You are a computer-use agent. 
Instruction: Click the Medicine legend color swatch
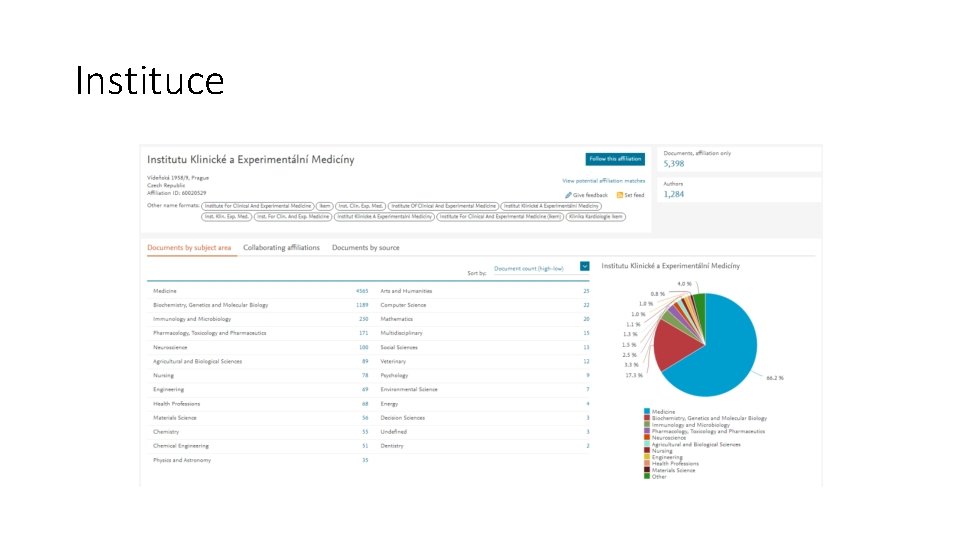point(647,411)
